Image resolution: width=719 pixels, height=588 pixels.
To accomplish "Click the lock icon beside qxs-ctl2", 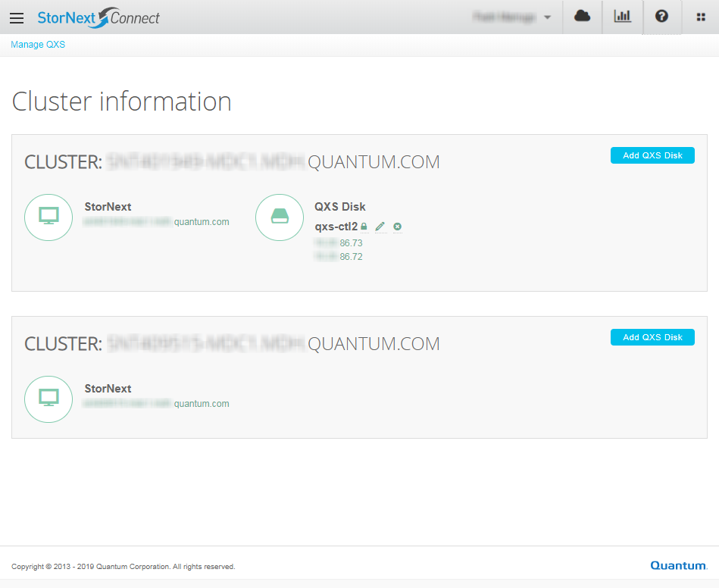I will 364,227.
